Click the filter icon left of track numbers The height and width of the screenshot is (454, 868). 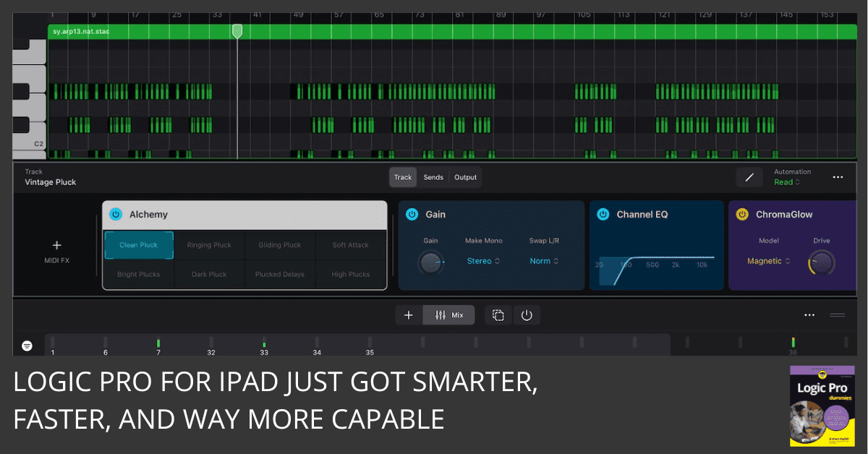[x=27, y=346]
